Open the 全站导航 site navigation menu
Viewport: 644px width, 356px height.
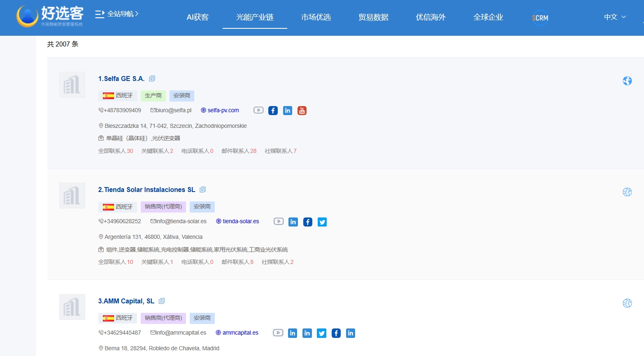[x=117, y=14]
